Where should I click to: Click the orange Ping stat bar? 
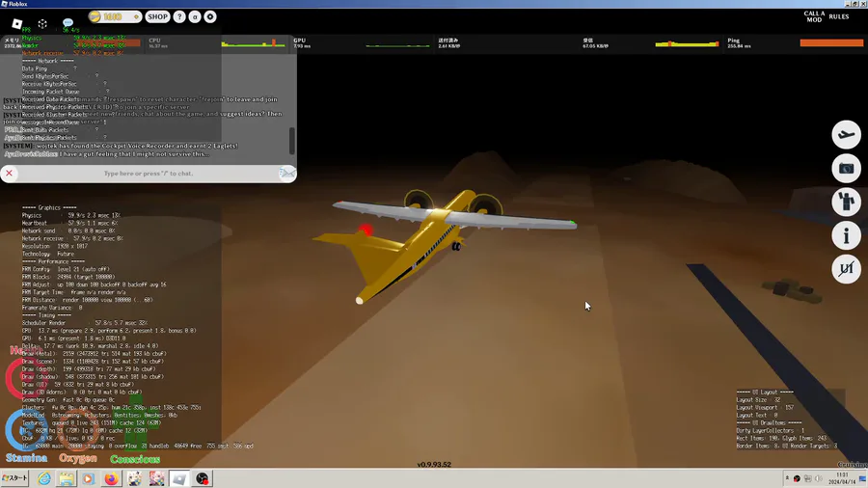point(831,42)
